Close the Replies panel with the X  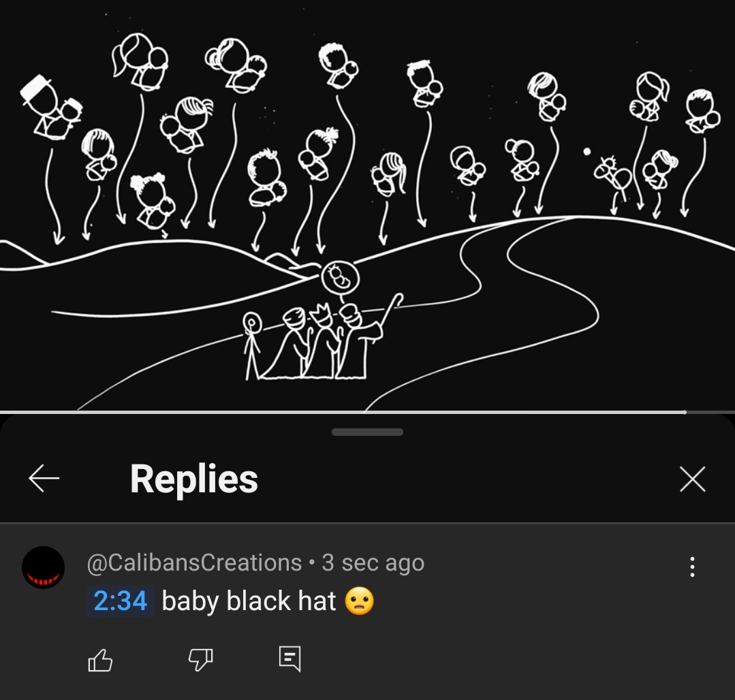pyautogui.click(x=691, y=479)
